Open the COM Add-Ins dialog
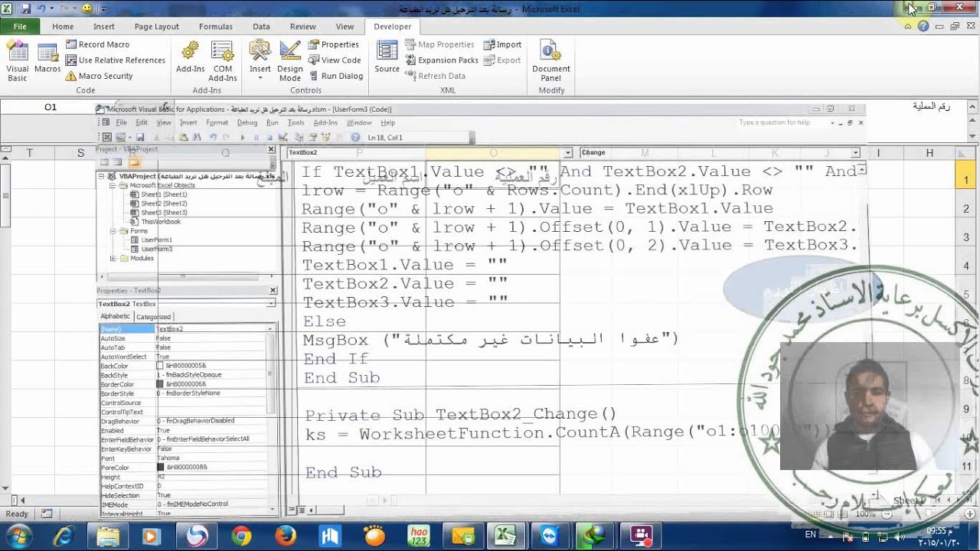980x551 pixels. point(223,61)
